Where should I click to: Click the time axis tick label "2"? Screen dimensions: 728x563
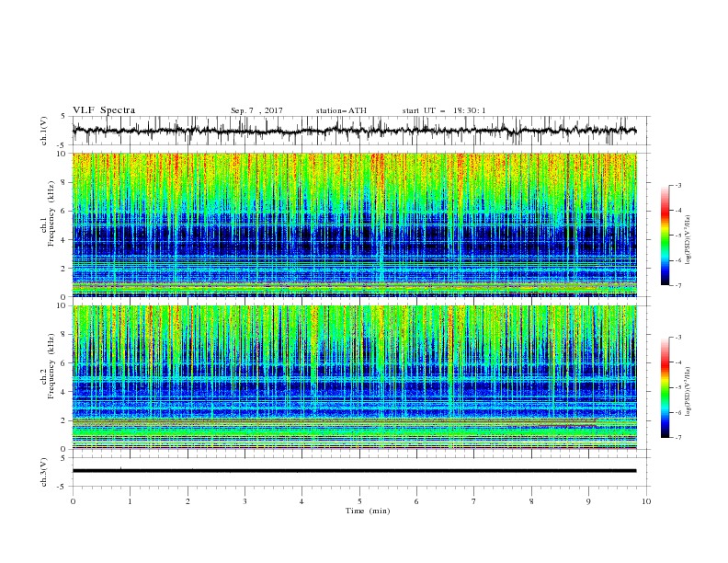point(188,501)
